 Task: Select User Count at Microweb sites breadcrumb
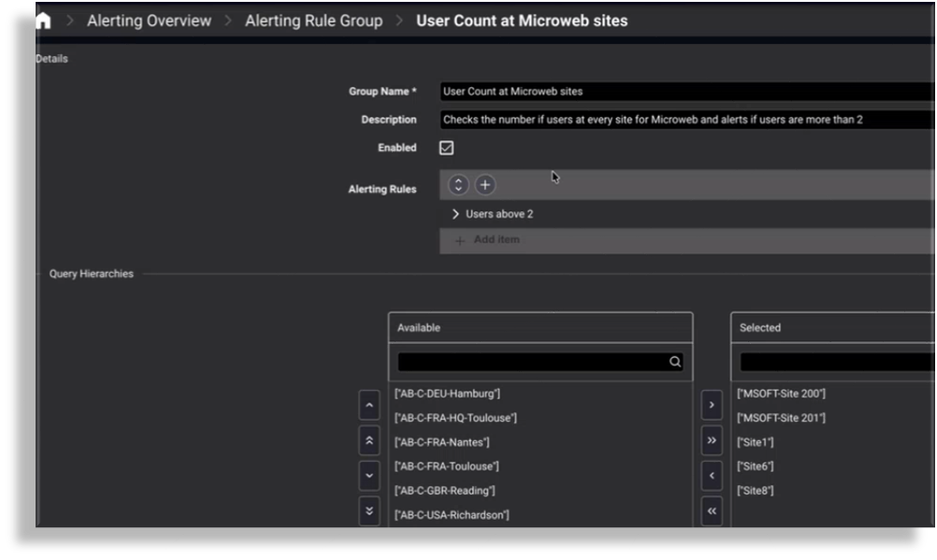coord(522,21)
